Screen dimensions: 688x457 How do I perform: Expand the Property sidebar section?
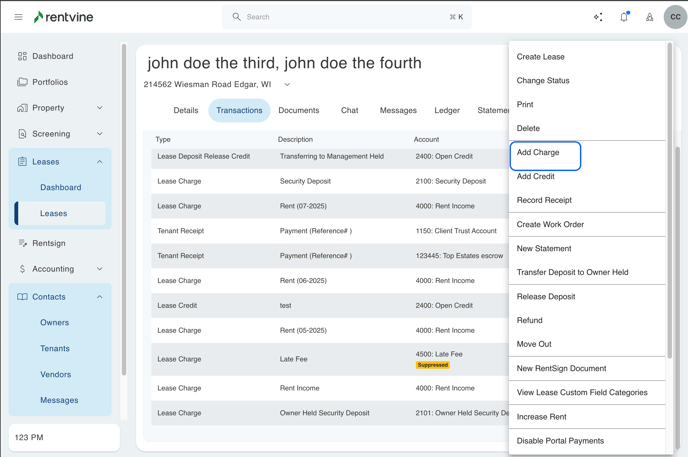coord(99,108)
